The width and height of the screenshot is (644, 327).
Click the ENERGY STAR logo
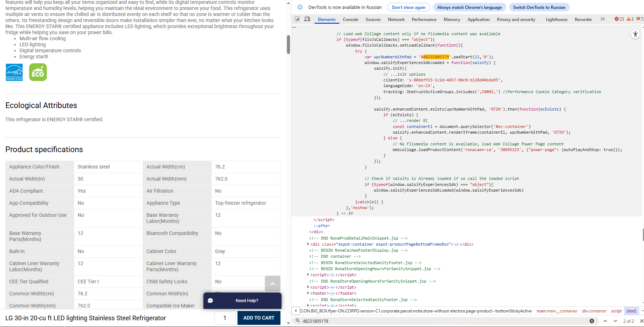click(x=14, y=72)
